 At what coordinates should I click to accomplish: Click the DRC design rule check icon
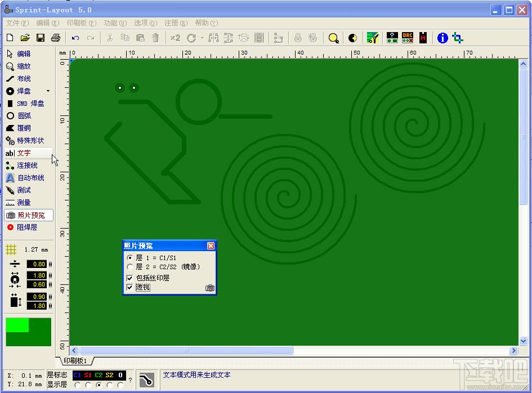408,38
